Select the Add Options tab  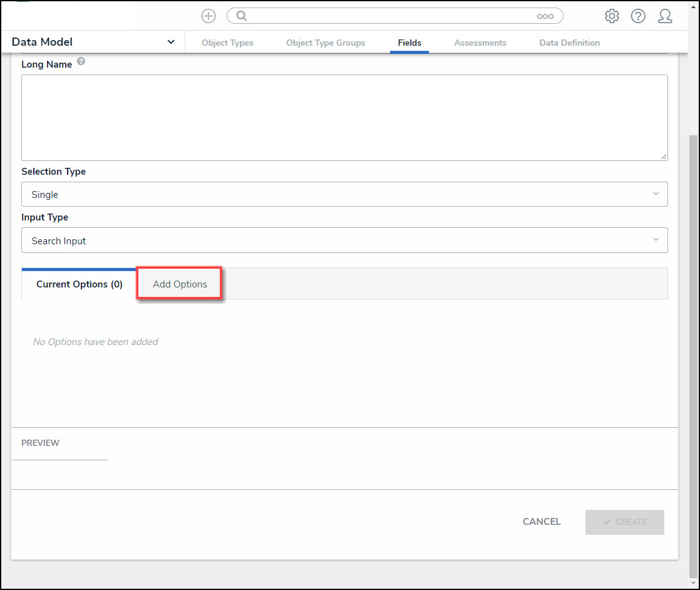point(180,284)
